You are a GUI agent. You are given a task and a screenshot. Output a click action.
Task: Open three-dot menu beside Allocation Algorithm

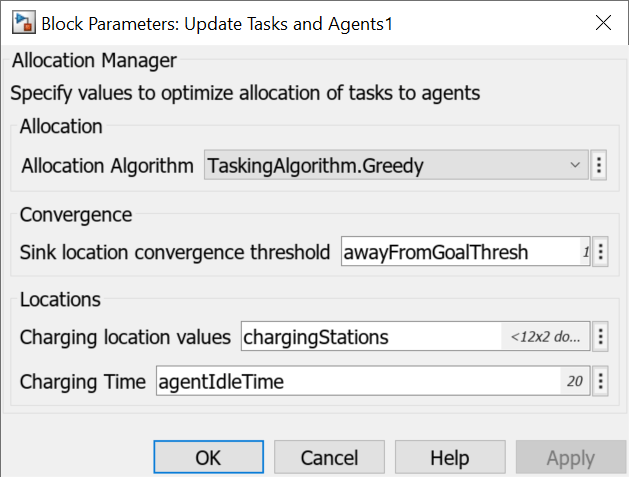599,166
